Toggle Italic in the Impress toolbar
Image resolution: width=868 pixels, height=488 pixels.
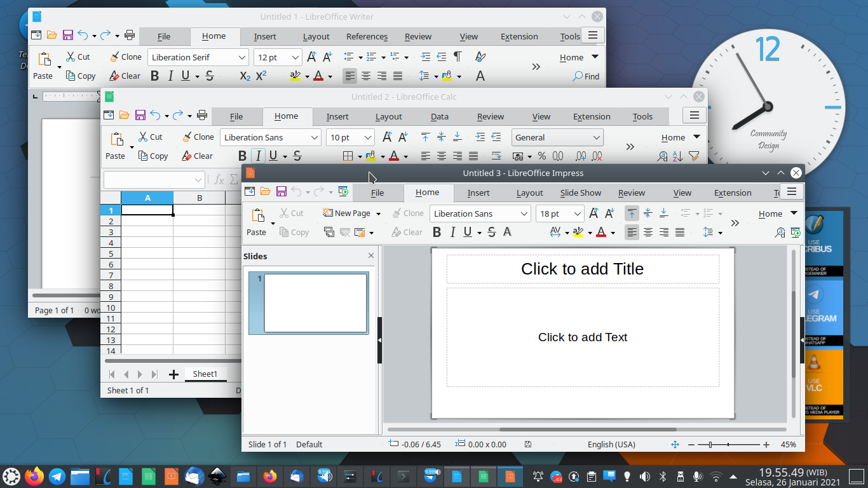click(452, 233)
